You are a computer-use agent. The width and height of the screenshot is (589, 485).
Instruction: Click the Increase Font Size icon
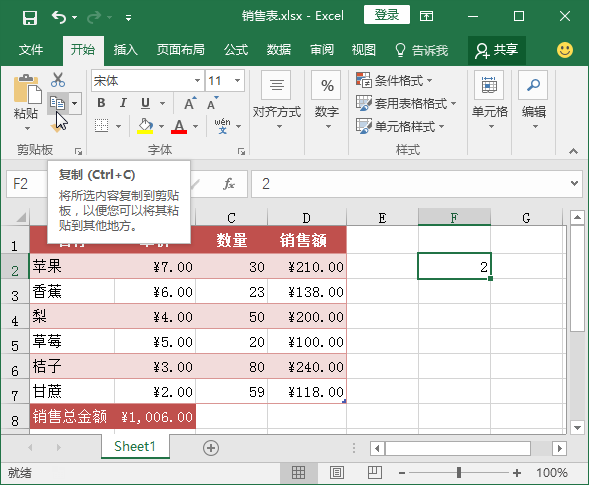(x=190, y=103)
